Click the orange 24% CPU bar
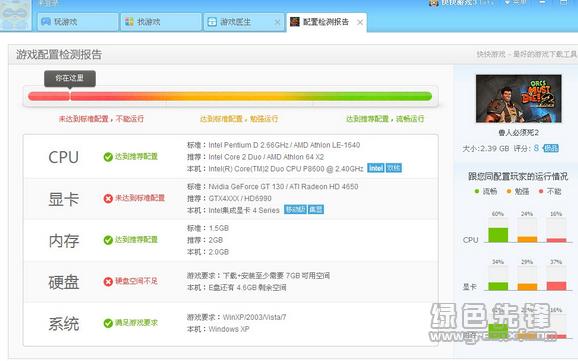 coord(527,239)
